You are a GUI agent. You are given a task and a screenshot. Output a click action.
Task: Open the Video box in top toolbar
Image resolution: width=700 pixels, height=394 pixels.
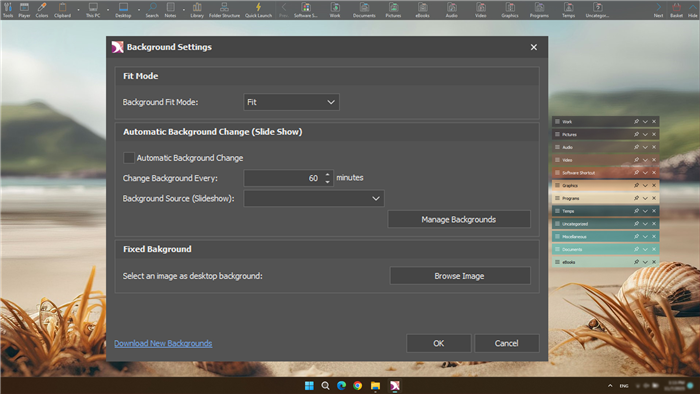tap(480, 10)
